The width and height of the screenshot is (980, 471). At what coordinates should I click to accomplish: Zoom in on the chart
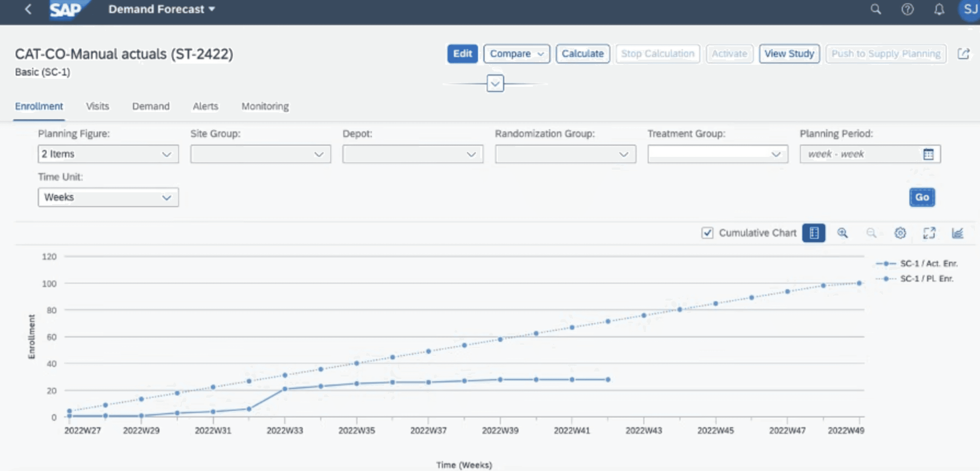pyautogui.click(x=842, y=233)
